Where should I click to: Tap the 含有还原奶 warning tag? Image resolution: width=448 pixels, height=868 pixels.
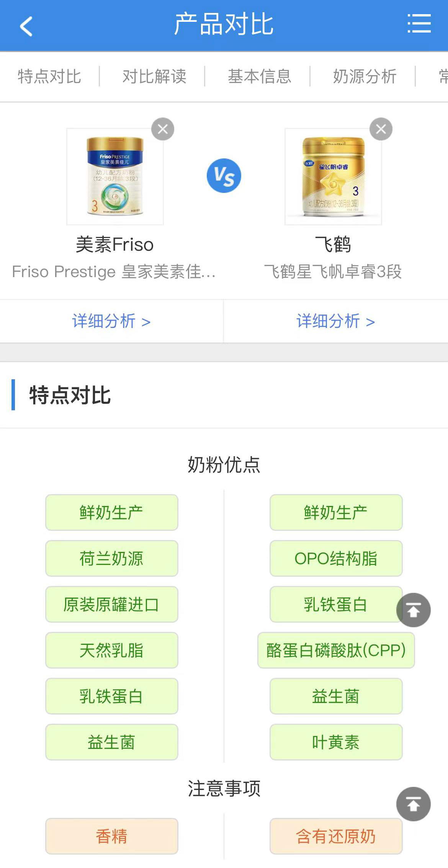tap(336, 836)
